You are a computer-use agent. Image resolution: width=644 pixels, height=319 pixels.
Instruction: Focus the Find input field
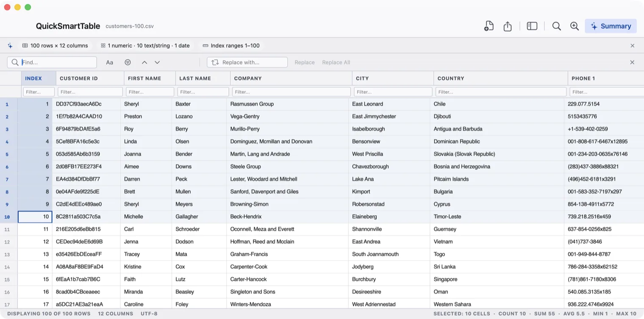[52, 62]
